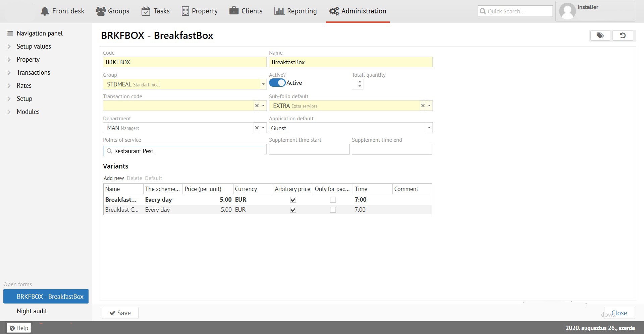Viewport: 644px width, 334px height.
Task: Check Only for package in second variant row
Action: pyautogui.click(x=333, y=210)
